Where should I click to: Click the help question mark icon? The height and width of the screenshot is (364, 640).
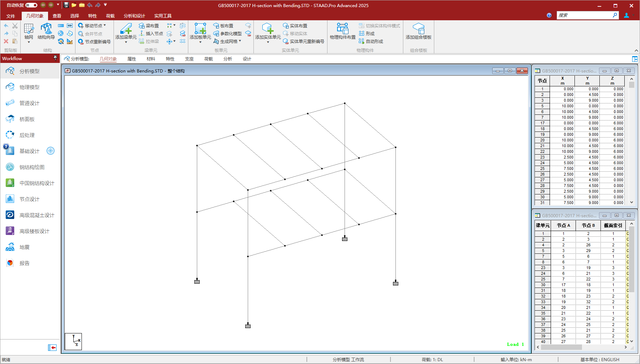click(x=549, y=15)
